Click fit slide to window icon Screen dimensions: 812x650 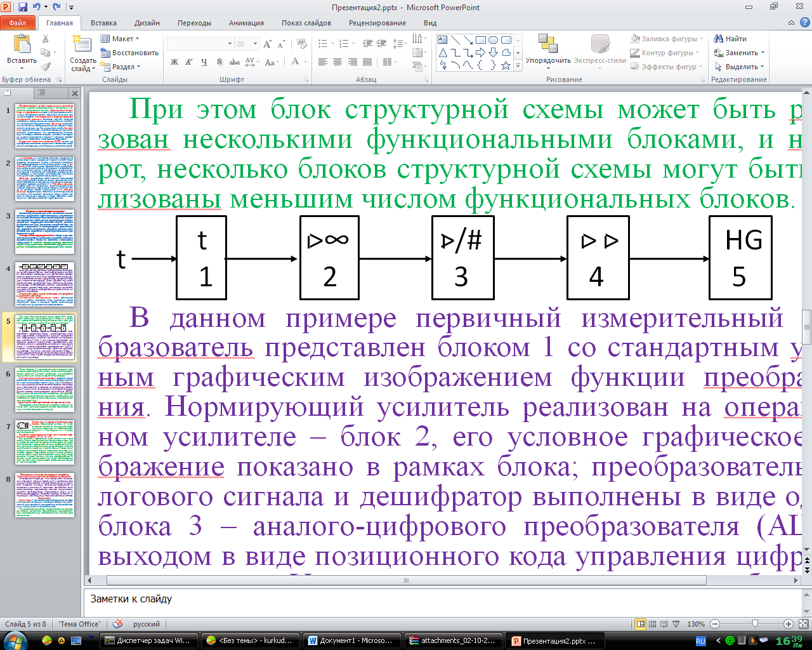(803, 624)
